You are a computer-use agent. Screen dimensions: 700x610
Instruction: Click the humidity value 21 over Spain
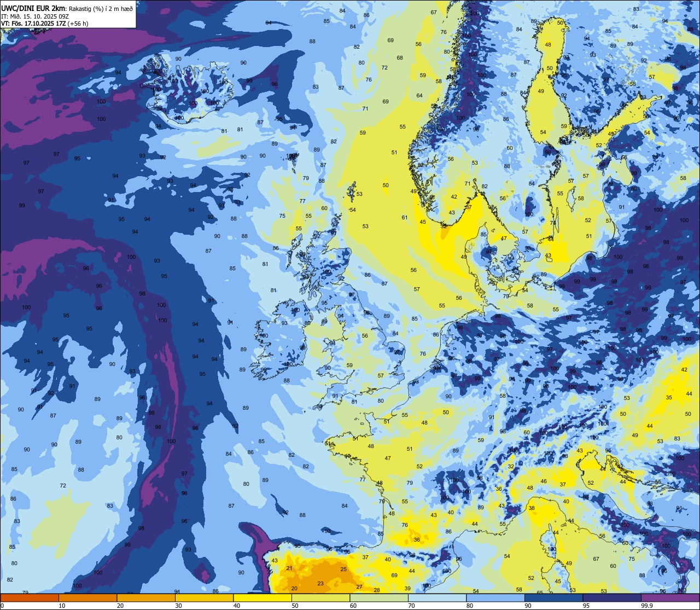click(x=289, y=568)
